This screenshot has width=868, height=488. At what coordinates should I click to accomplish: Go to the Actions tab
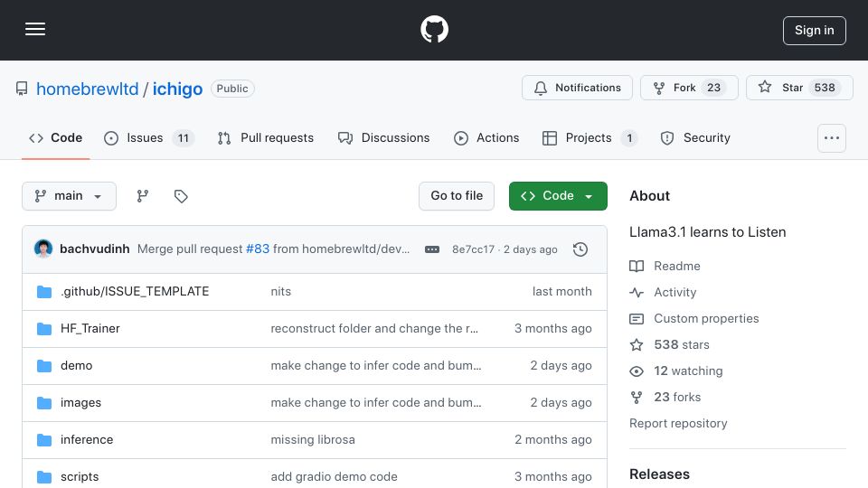[486, 137]
